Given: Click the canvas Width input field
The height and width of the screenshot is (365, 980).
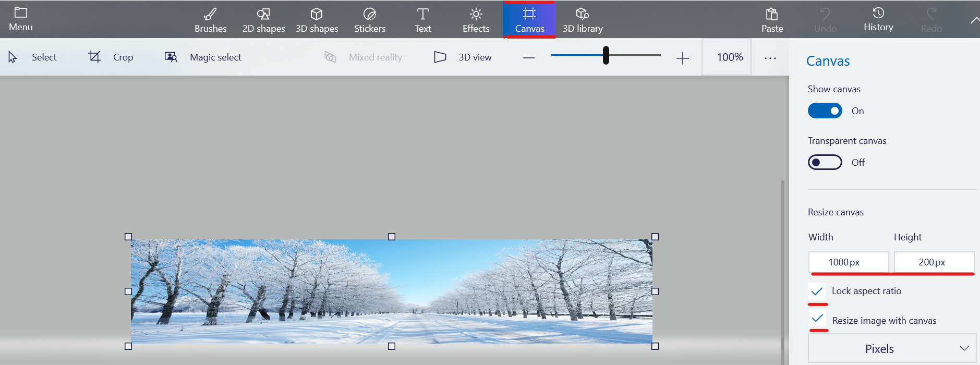Looking at the screenshot, I should (x=848, y=262).
